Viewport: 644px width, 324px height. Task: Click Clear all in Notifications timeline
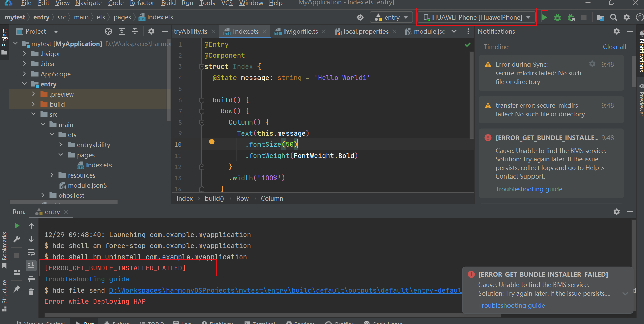pos(614,47)
